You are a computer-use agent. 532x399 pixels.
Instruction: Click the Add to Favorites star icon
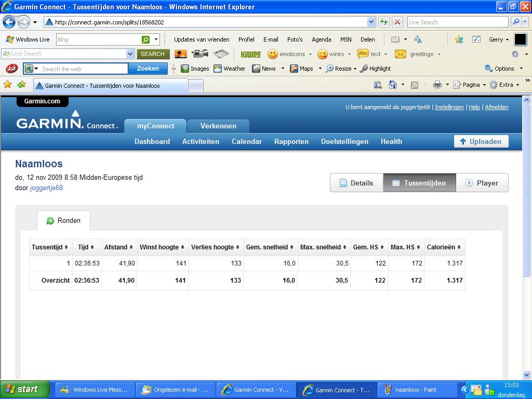pos(22,85)
